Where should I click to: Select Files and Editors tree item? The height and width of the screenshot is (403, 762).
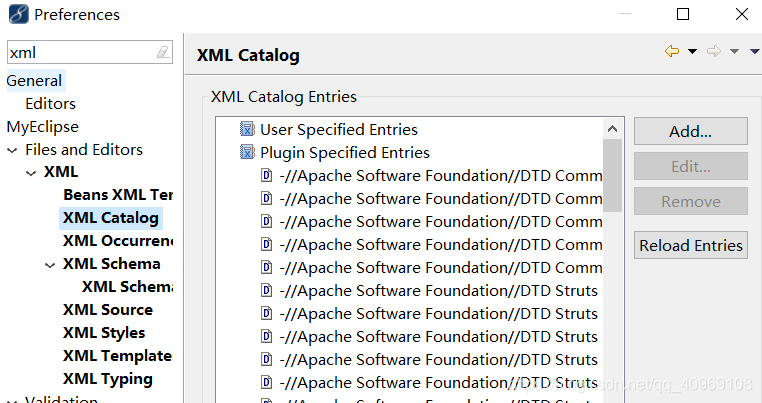point(84,149)
